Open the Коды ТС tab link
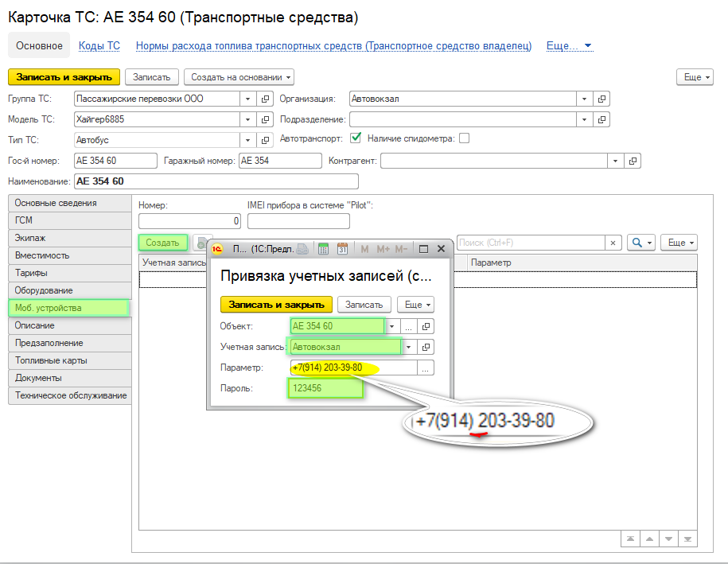Viewport: 728px width, 564px height. click(99, 46)
